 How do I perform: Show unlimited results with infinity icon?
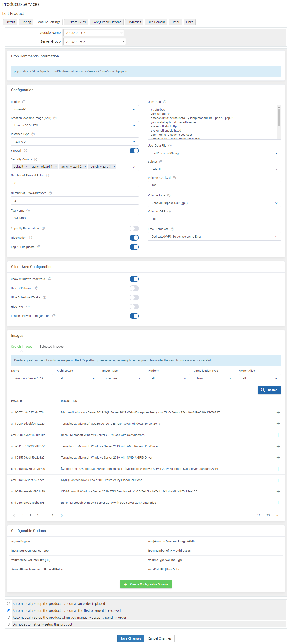[x=277, y=515]
